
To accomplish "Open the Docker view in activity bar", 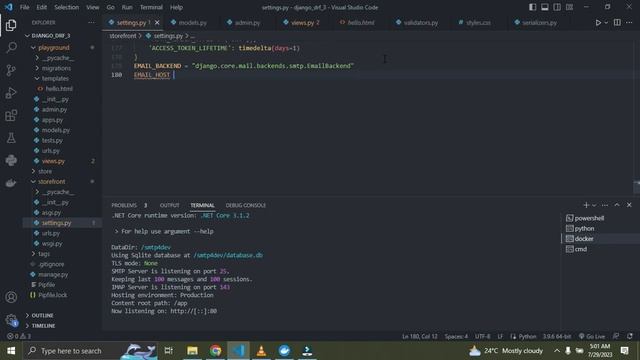I will [11, 182].
